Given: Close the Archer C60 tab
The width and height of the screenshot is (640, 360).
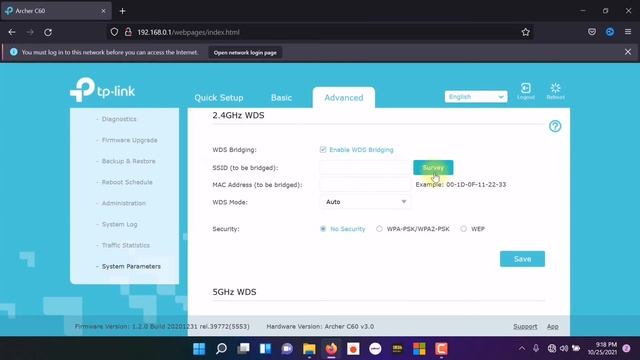Looking at the screenshot, I should point(103,11).
